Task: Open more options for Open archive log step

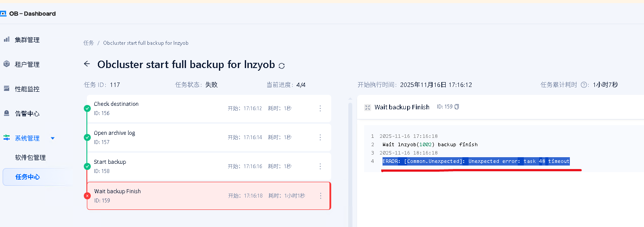Action: pos(320,137)
